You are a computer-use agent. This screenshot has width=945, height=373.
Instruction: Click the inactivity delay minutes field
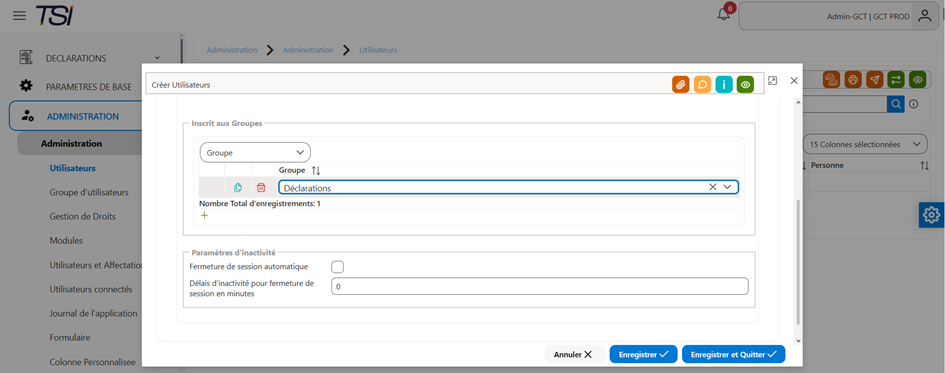pyautogui.click(x=539, y=286)
